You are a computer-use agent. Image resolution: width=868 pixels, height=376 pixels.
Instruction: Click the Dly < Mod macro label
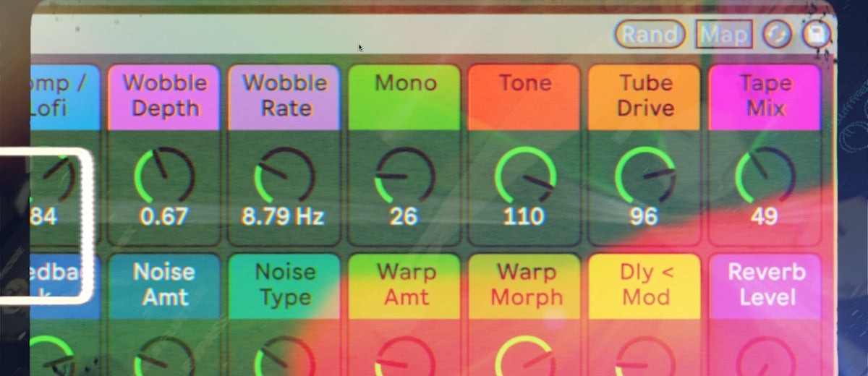(x=644, y=285)
